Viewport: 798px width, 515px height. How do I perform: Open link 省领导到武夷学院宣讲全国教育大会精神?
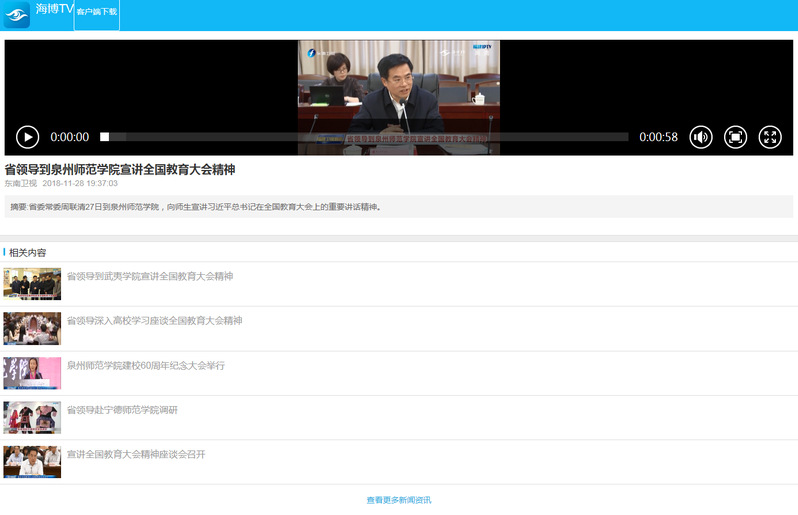click(x=150, y=276)
